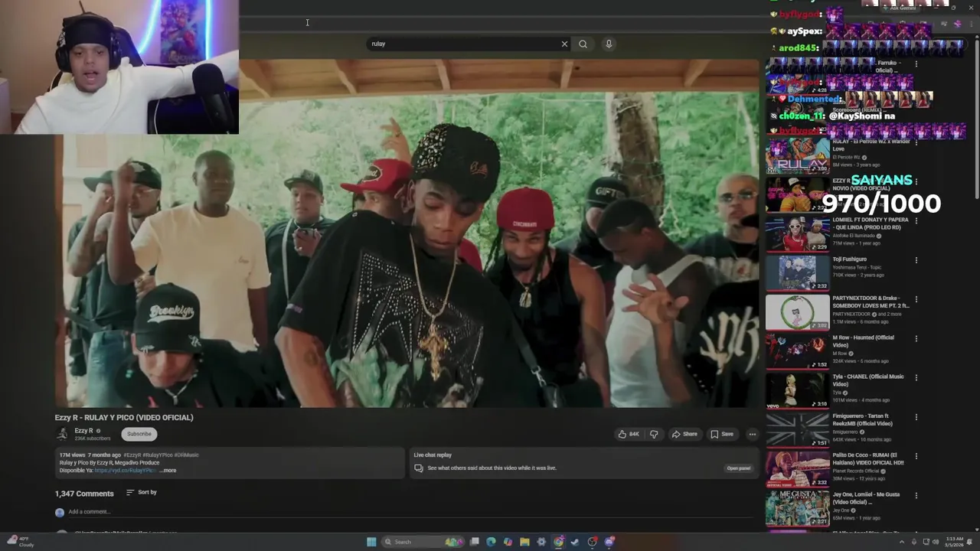Open Jey One, Lomiiel - Me Gusta thumbnail
Screen dimensions: 980x551
click(798, 507)
